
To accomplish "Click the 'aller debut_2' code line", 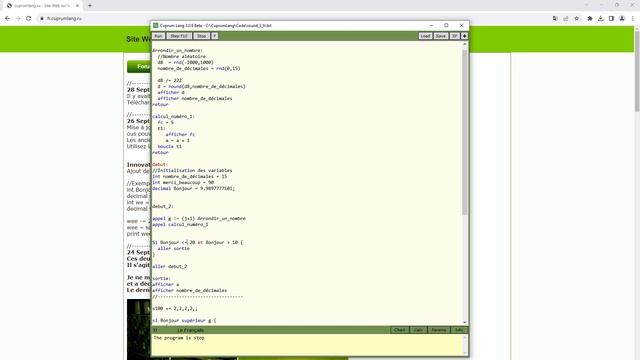I will (x=170, y=266).
